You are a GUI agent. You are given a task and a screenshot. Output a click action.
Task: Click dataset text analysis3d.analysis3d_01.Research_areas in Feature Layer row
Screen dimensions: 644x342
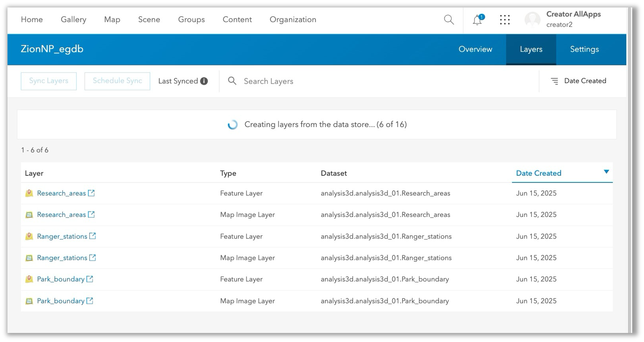386,193
